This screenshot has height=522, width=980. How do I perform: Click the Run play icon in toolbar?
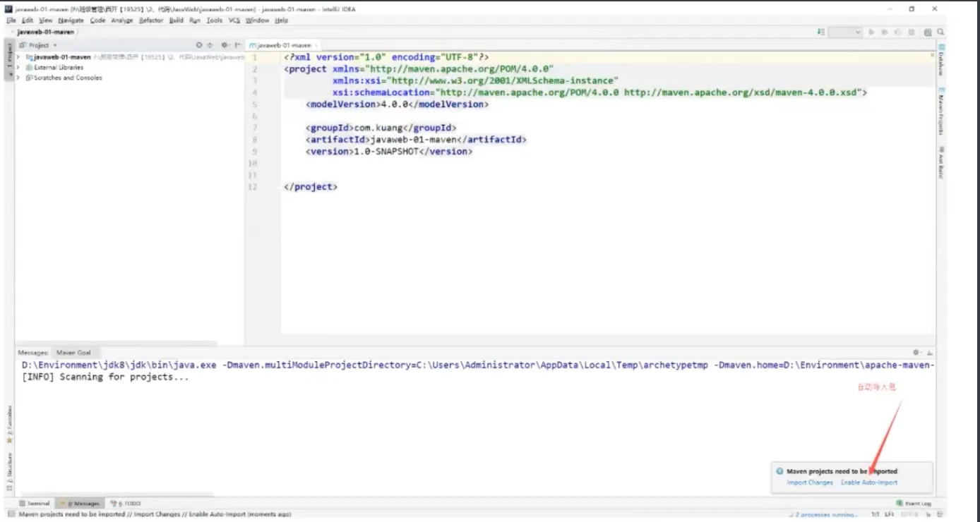click(x=873, y=32)
